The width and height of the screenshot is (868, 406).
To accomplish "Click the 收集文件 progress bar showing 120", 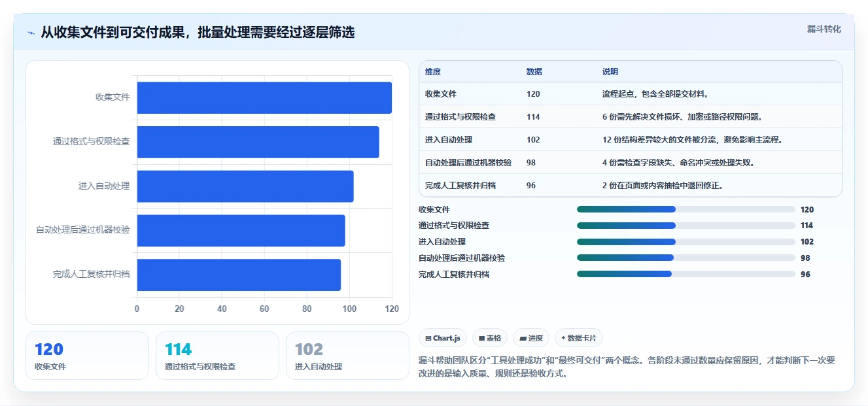I will click(x=686, y=209).
